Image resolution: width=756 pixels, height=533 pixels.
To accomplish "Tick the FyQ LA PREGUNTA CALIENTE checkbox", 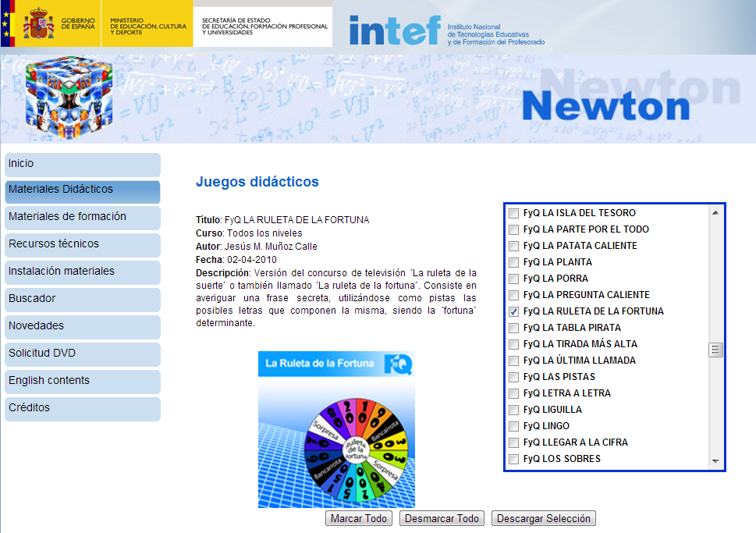I will [x=514, y=295].
